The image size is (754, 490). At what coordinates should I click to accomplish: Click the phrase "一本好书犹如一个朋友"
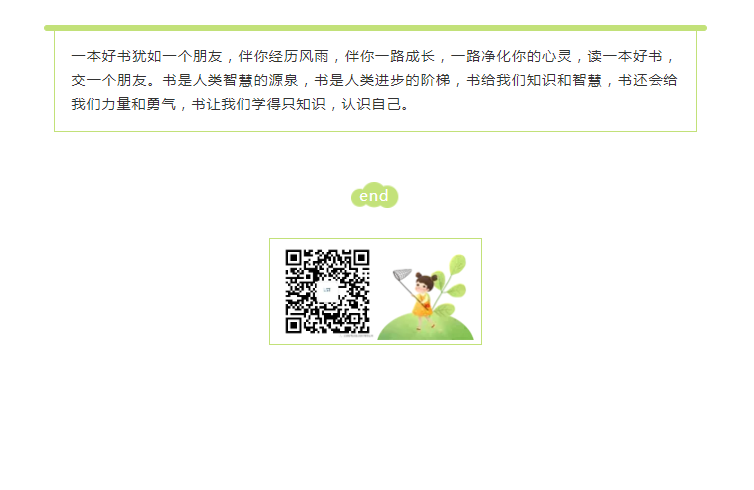pyautogui.click(x=147, y=56)
